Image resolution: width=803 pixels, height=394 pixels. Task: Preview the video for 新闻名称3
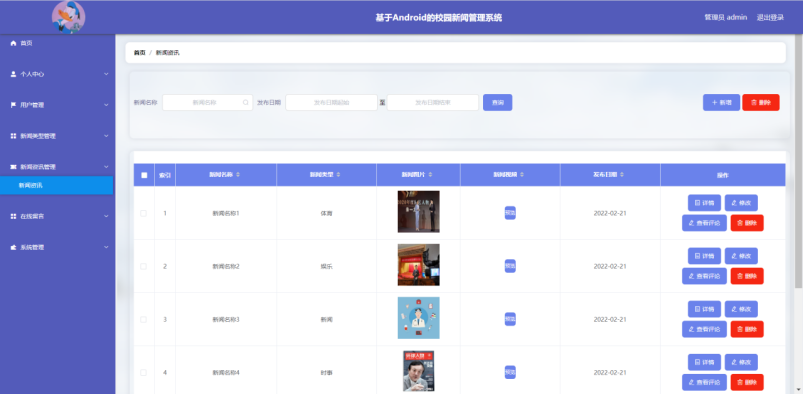tap(510, 319)
